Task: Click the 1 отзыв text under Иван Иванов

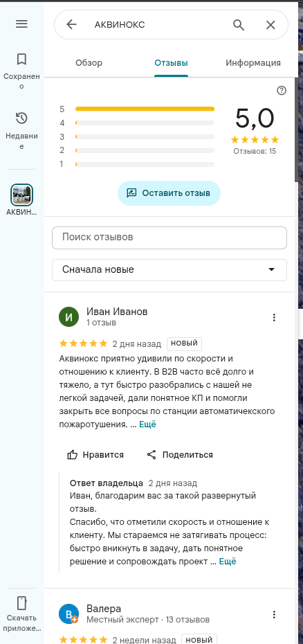Action: point(102,323)
